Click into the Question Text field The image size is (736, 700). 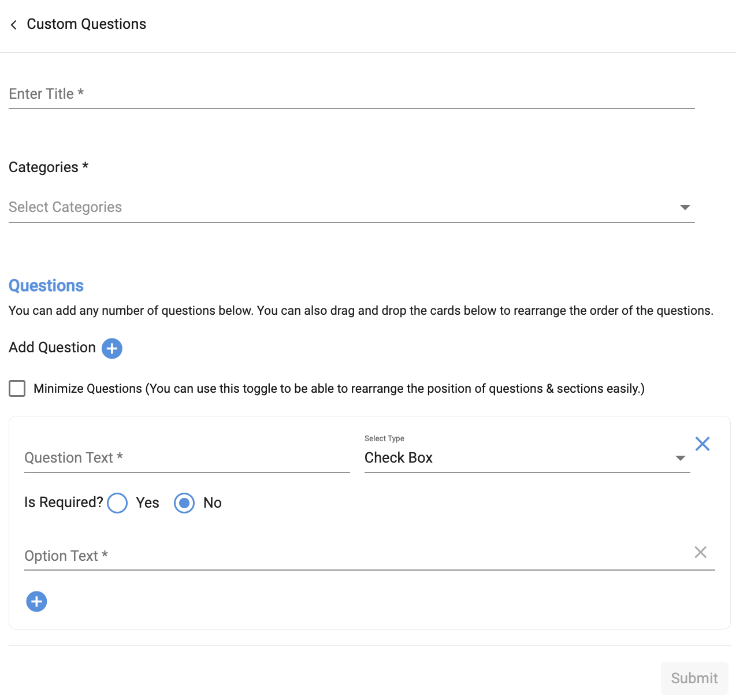(187, 458)
